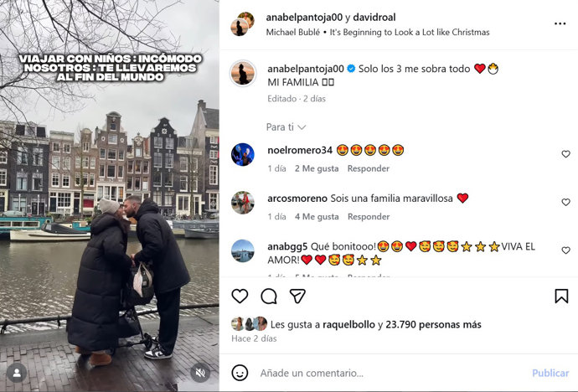This screenshot has width=578, height=392.
Task: Reply to arcosmoreno's comment
Action: (x=369, y=217)
